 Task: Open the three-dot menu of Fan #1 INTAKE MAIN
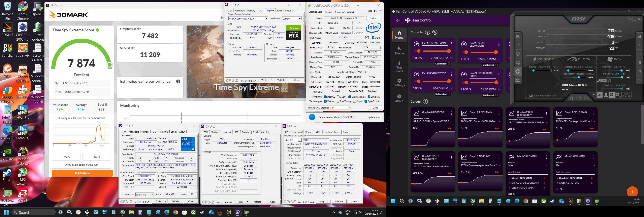coord(451,44)
